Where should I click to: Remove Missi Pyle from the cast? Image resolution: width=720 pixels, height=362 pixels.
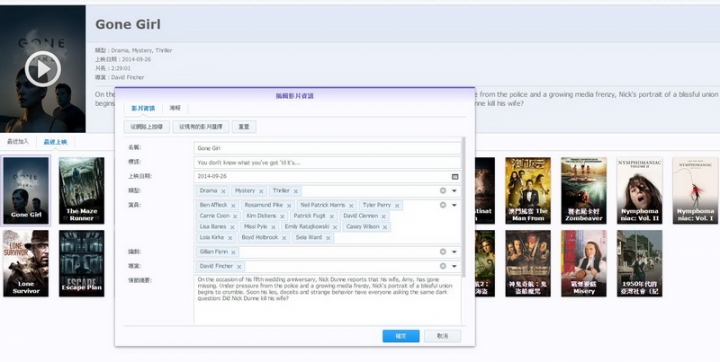[273, 227]
